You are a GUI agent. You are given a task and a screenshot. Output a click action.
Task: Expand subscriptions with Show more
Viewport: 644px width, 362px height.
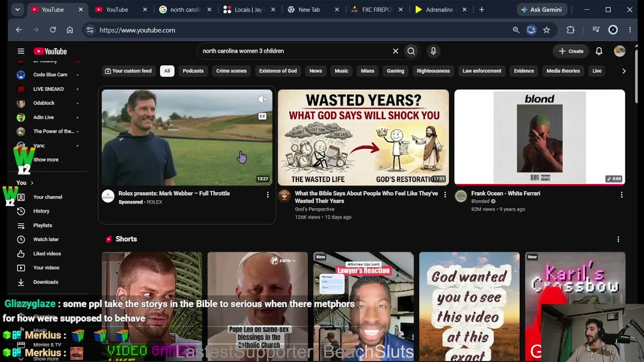click(46, 160)
